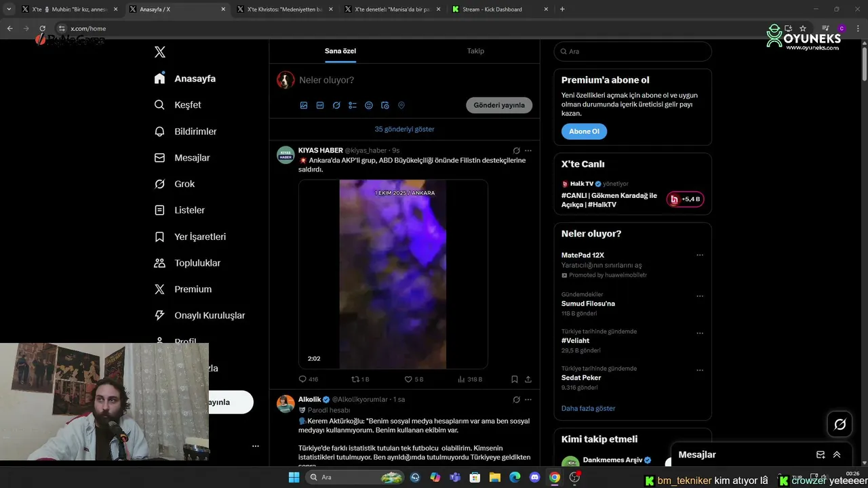The image size is (868, 488).
Task: Open more options for Sumud Filosu'na
Action: tap(700, 296)
